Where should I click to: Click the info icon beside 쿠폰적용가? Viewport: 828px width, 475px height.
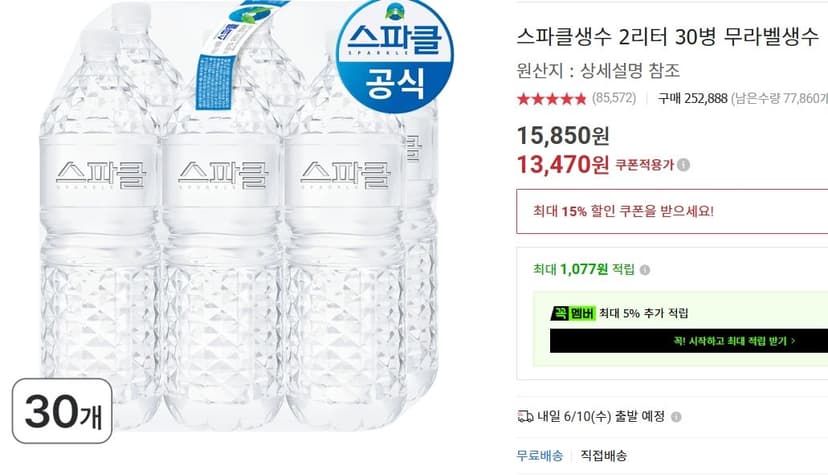pyautogui.click(x=683, y=165)
